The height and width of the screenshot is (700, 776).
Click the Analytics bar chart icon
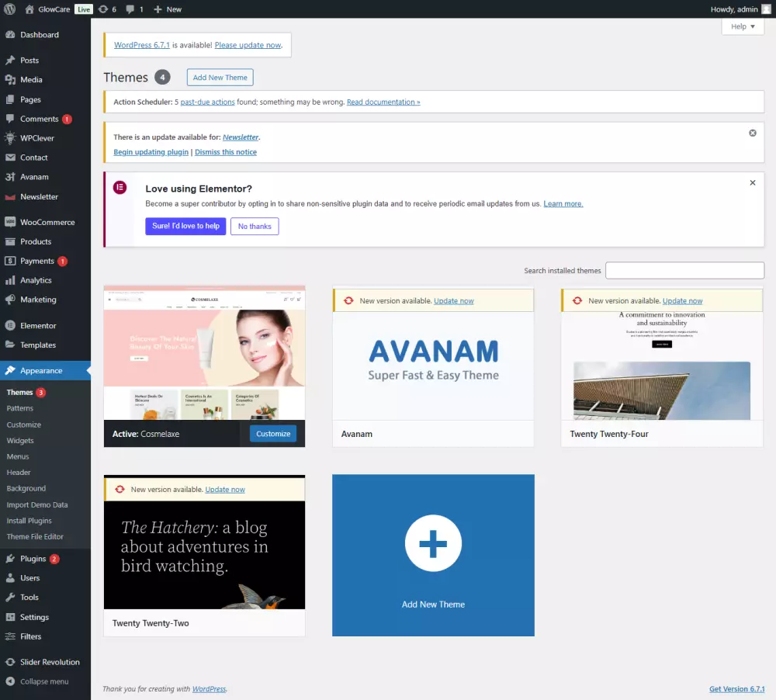click(x=10, y=280)
